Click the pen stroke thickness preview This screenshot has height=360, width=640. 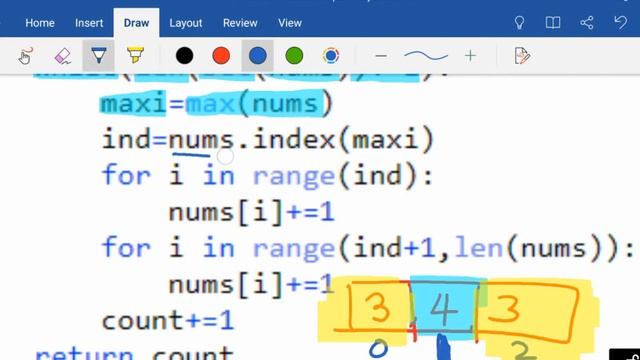(426, 56)
